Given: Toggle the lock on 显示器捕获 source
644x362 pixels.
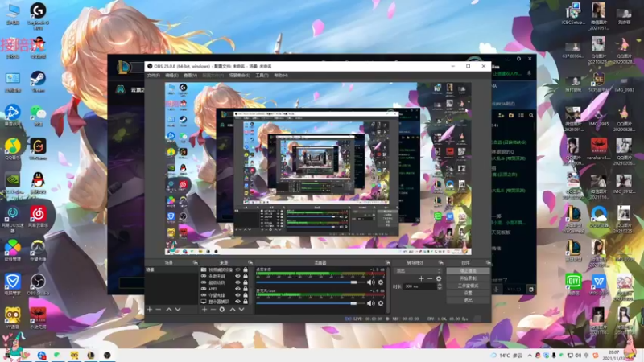Looking at the screenshot, I should [x=246, y=301].
